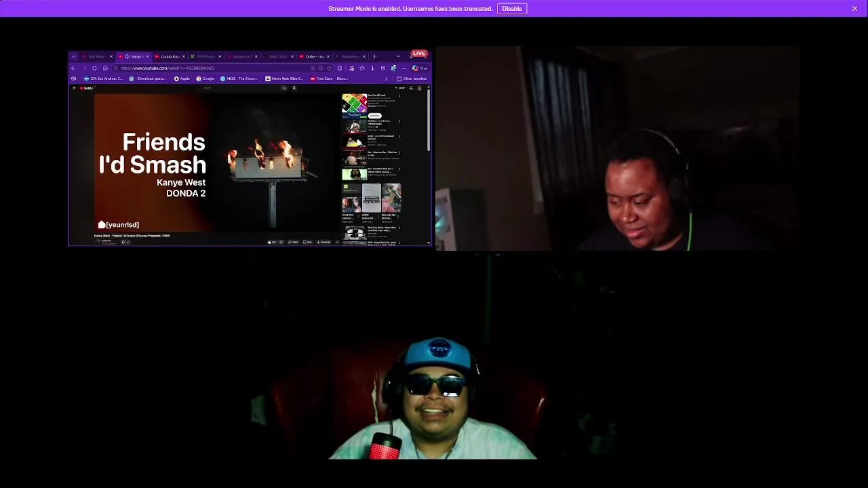The image size is (868, 488).
Task: Open the Men's Web Slide bookmark
Action: [284, 79]
